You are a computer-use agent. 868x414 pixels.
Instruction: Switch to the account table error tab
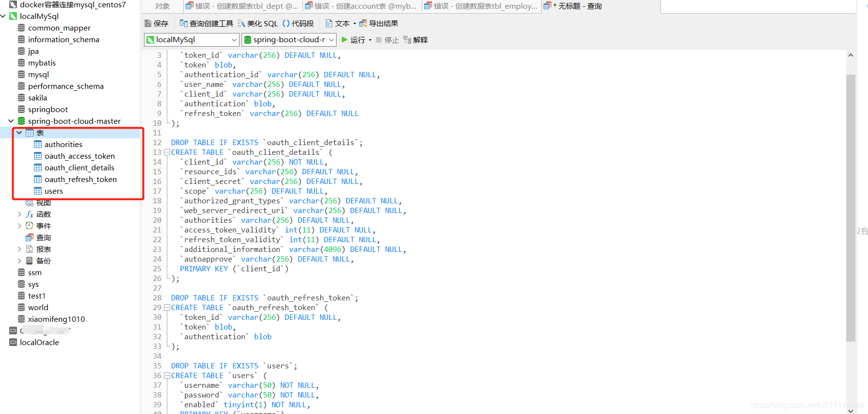(362, 6)
